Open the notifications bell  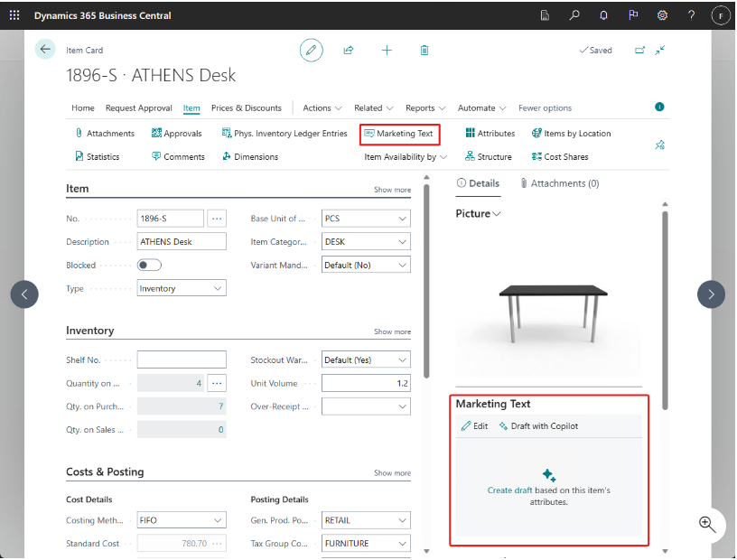603,15
